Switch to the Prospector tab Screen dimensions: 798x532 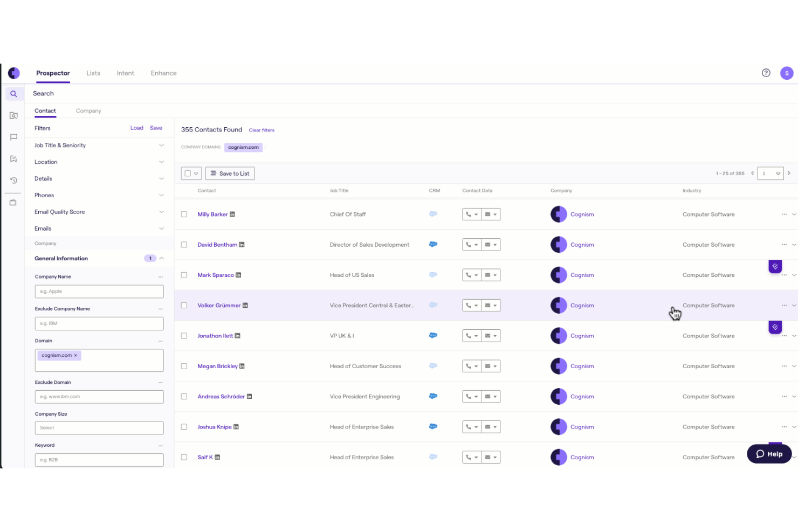tap(53, 73)
